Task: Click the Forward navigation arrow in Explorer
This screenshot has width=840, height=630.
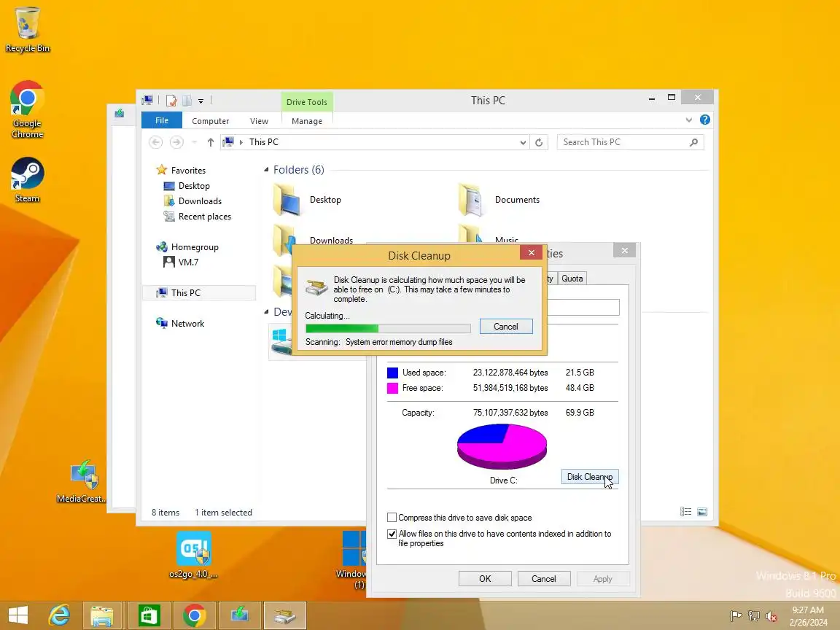Action: [176, 142]
